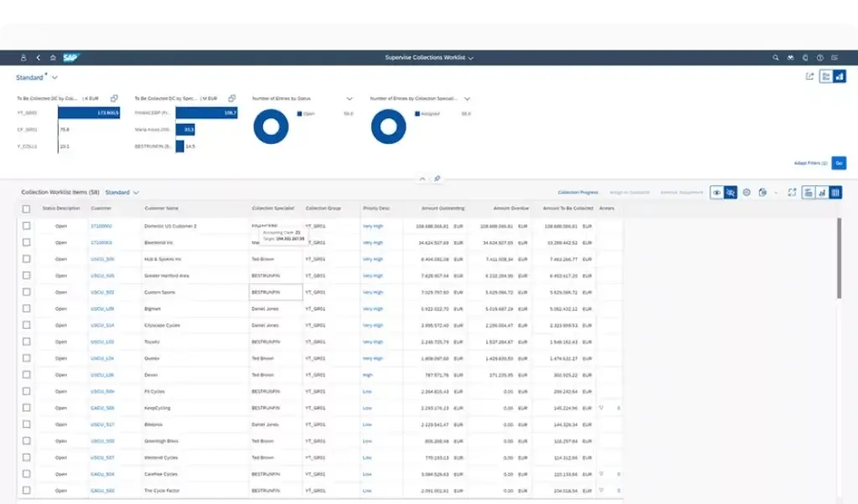Open the icon left of the help icon
858x504 pixels.
pos(805,58)
